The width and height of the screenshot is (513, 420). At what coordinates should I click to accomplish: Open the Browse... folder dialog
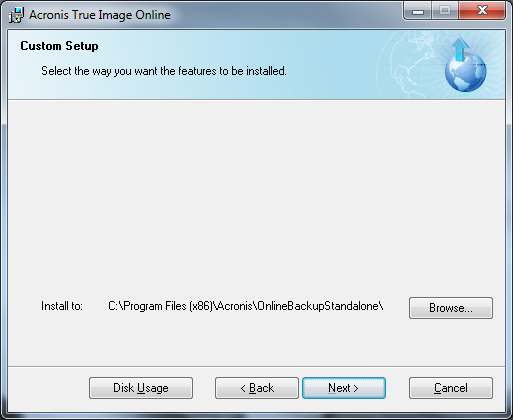point(451,308)
